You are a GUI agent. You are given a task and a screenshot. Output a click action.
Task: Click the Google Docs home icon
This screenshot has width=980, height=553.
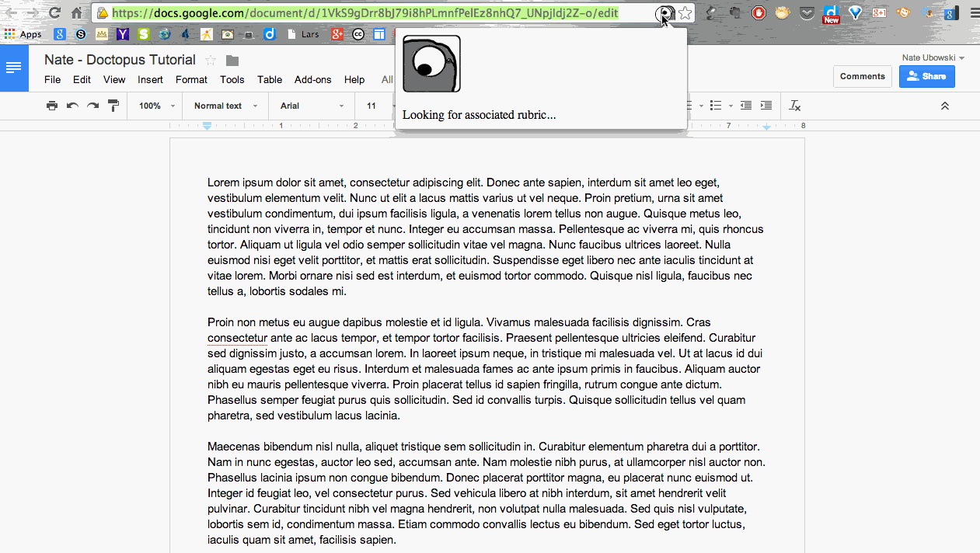click(x=14, y=68)
